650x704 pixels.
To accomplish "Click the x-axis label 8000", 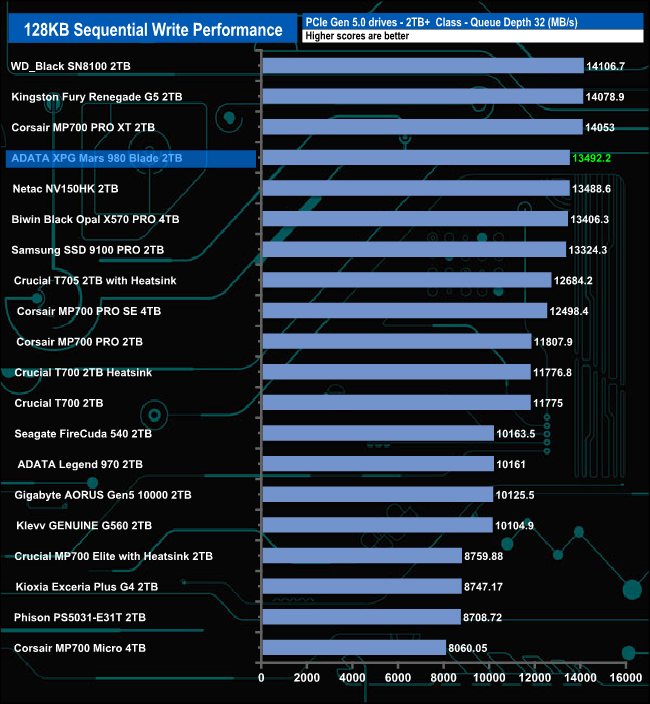I will (x=444, y=678).
